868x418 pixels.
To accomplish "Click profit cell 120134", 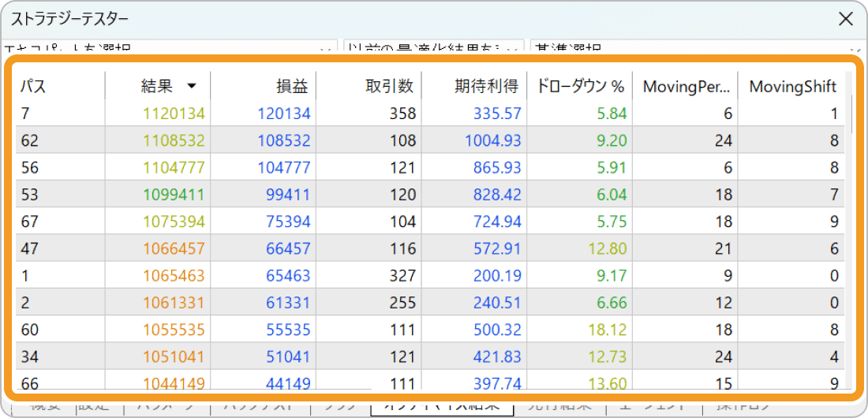I will [284, 114].
